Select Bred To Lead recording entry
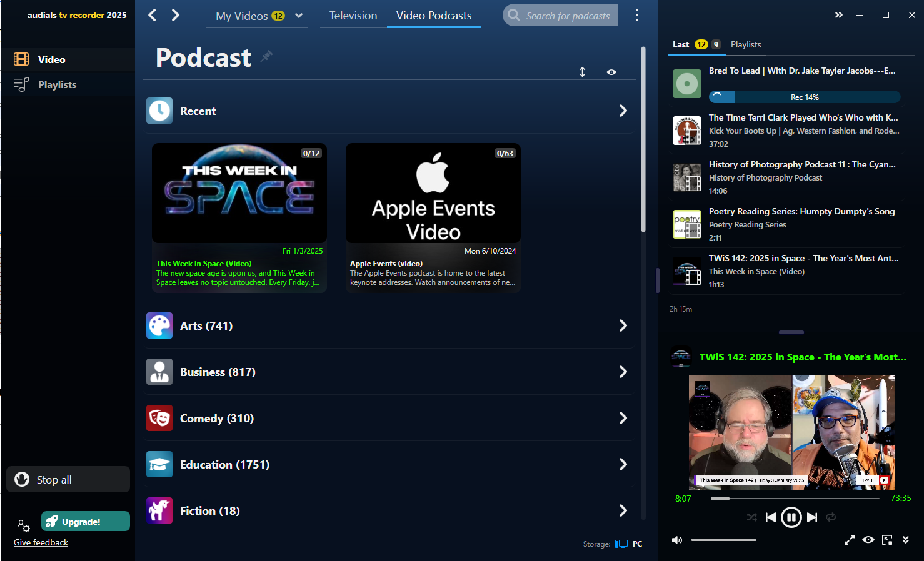The width and height of the screenshot is (924, 561). [786, 84]
